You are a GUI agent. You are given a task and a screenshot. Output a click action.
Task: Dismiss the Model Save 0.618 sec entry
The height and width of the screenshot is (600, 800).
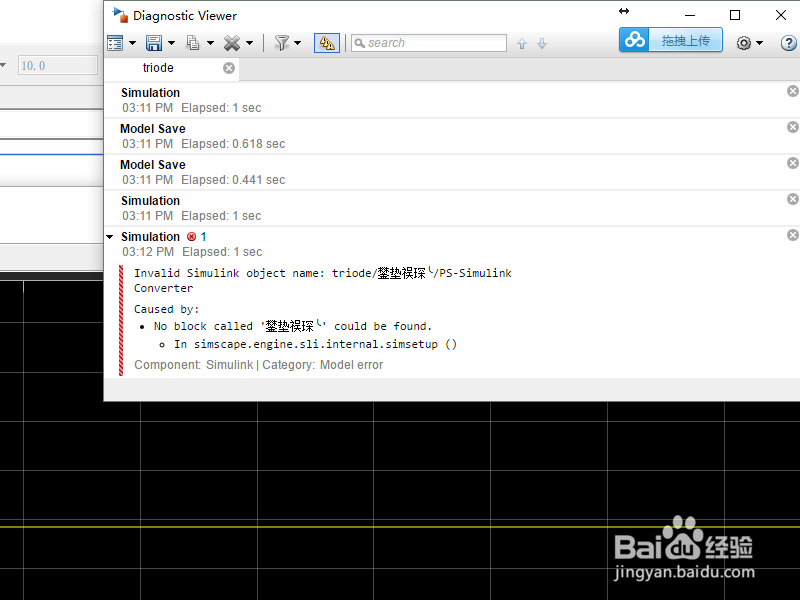792,127
